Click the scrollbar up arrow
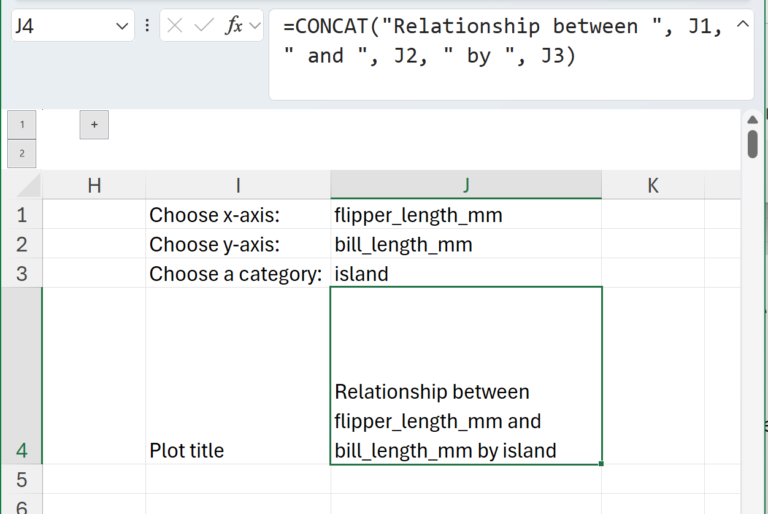Screen dimensions: 768x514 752,120
